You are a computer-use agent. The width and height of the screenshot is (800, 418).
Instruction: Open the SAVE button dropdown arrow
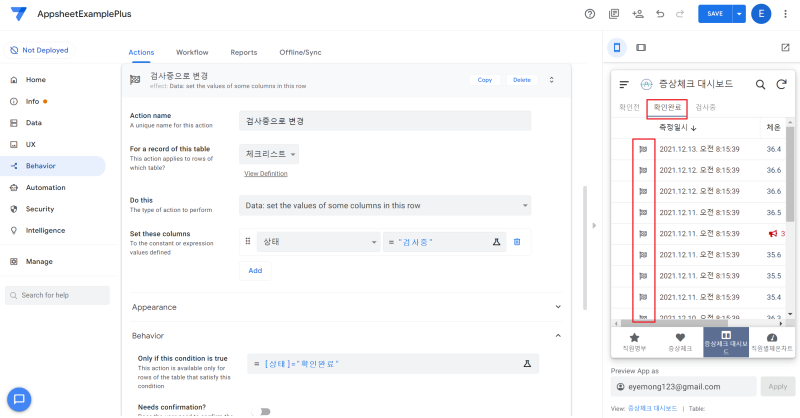tap(739, 14)
